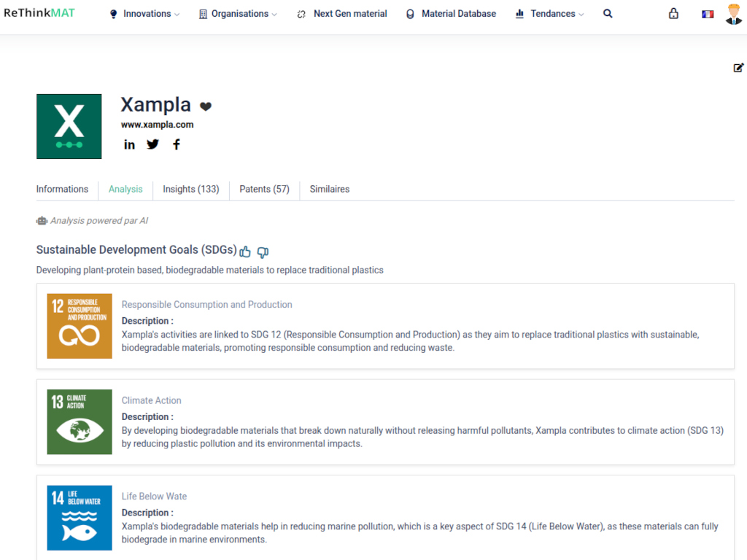Click the SDG 13 Climate Action icon

80,422
